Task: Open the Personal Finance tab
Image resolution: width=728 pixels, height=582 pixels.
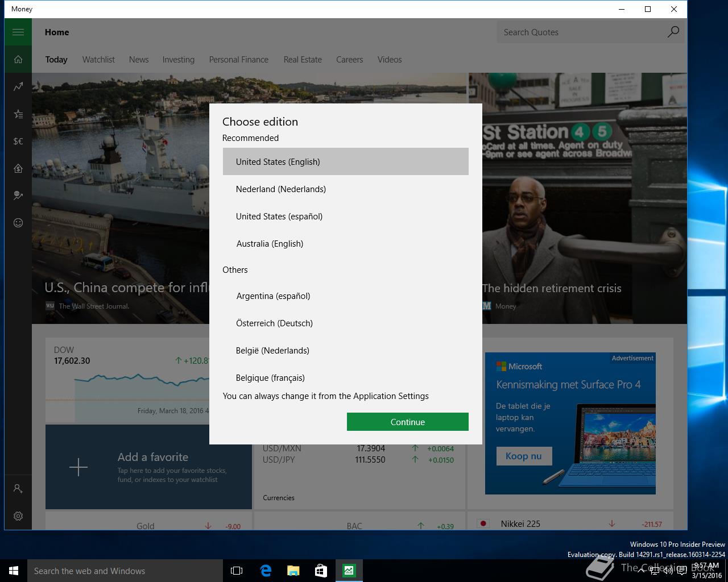Action: [x=239, y=59]
